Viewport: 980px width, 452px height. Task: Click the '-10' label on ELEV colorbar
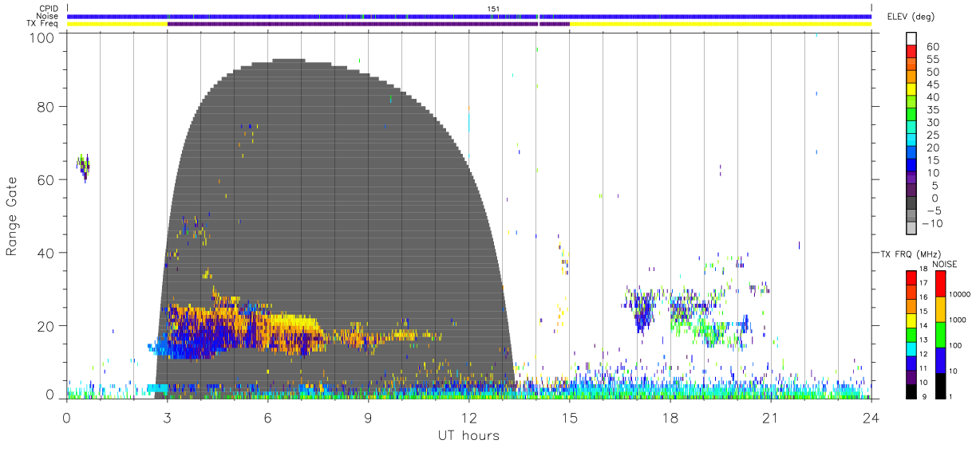(x=932, y=223)
